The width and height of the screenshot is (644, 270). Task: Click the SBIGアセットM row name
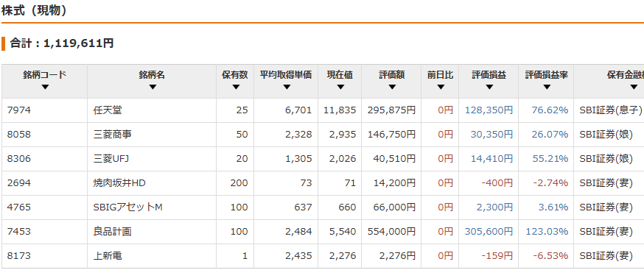pos(128,207)
